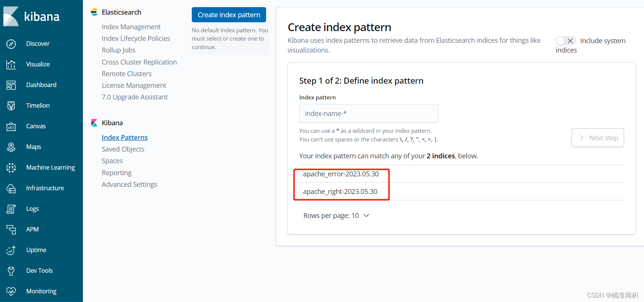Expand the Rows per page dropdown
644x302 pixels.
337,216
